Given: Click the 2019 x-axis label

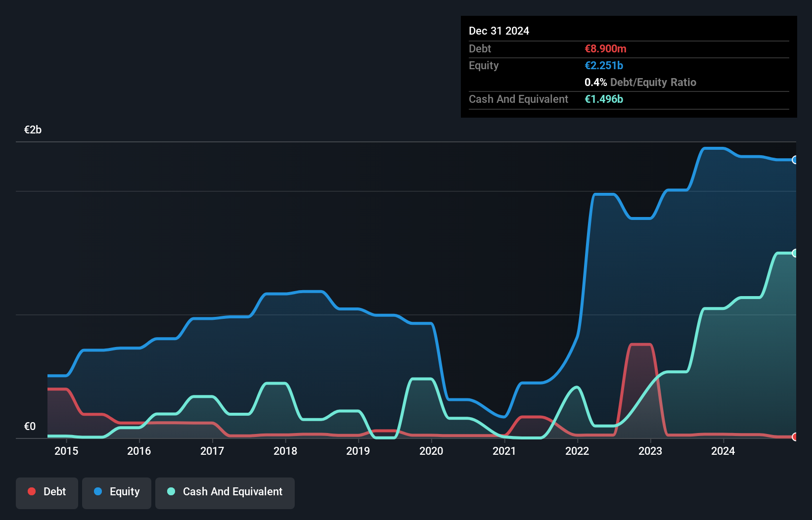Looking at the screenshot, I should 358,451.
